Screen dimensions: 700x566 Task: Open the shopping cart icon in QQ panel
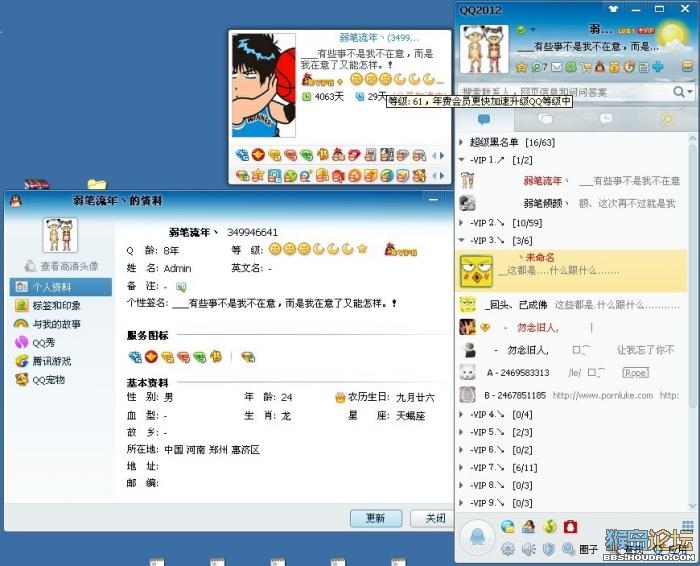click(x=585, y=67)
